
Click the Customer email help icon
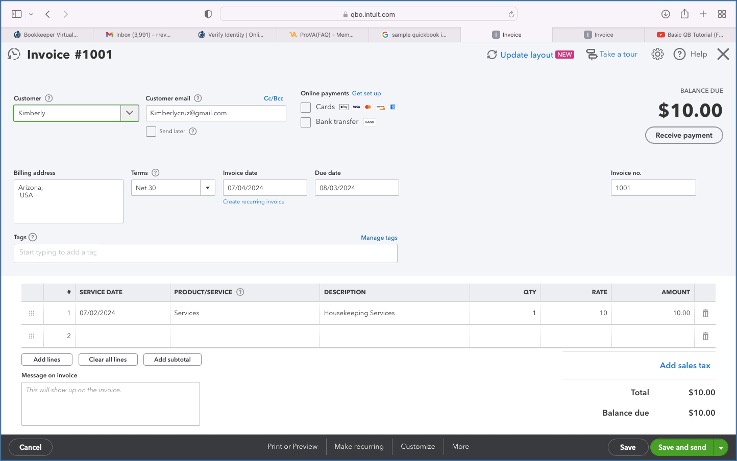coord(198,98)
